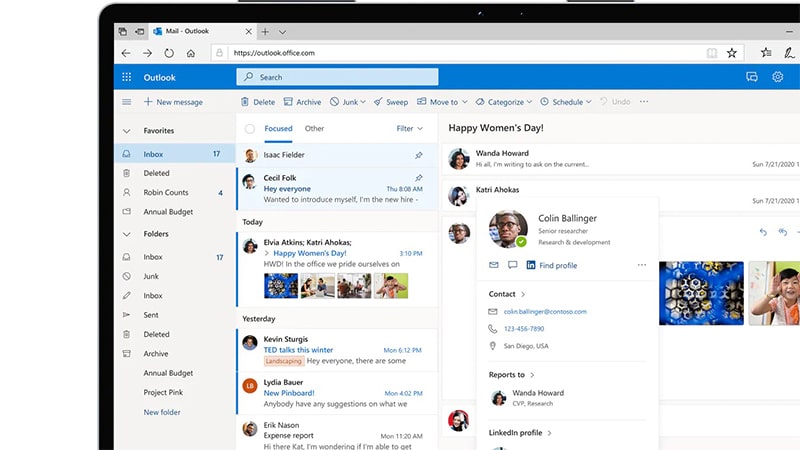
Task: Open the Junk dropdown
Action: [348, 102]
